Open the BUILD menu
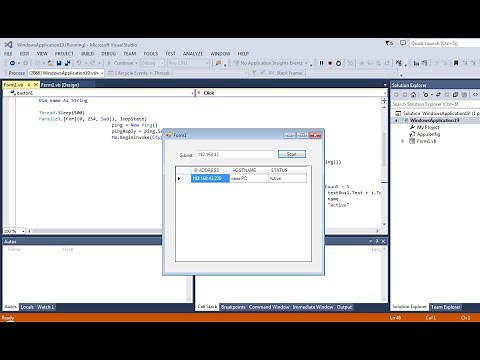Image resolution: width=480 pixels, height=360 pixels. pos(88,54)
